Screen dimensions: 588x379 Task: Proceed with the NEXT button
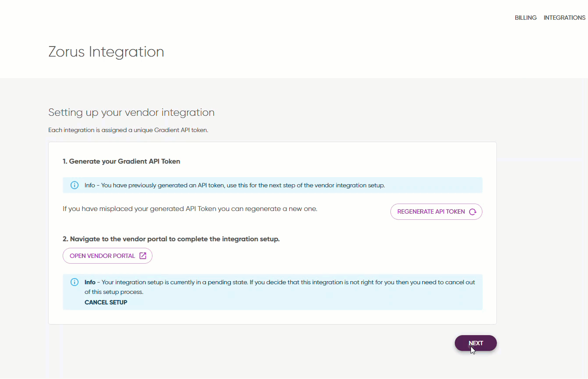point(476,343)
